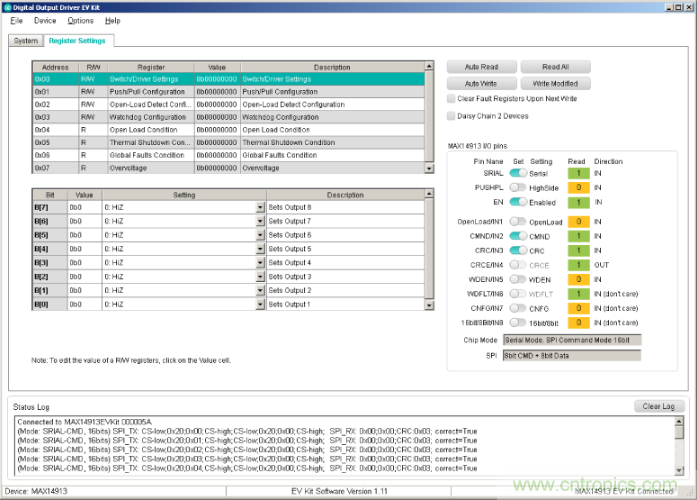
Task: Enable the WDEN/IN5 watchdog toggle
Action: pos(518,279)
